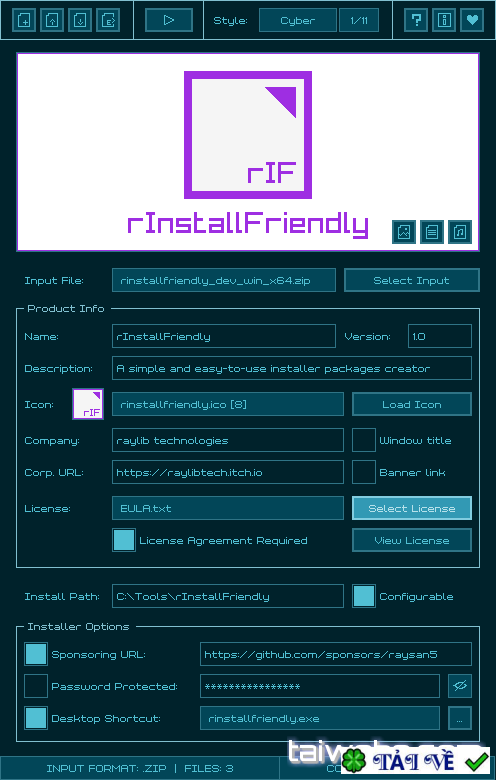The width and height of the screenshot is (496, 780).
Task: Edit the password field
Action: (320, 686)
